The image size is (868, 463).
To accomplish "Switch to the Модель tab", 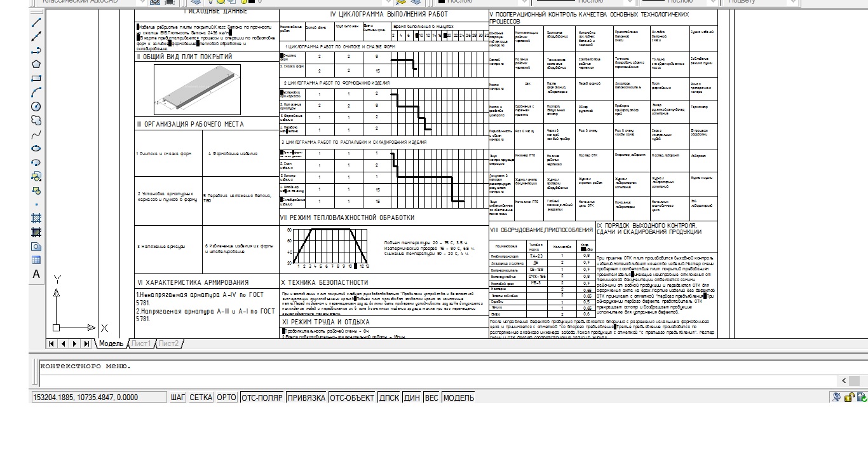I will click(111, 343).
